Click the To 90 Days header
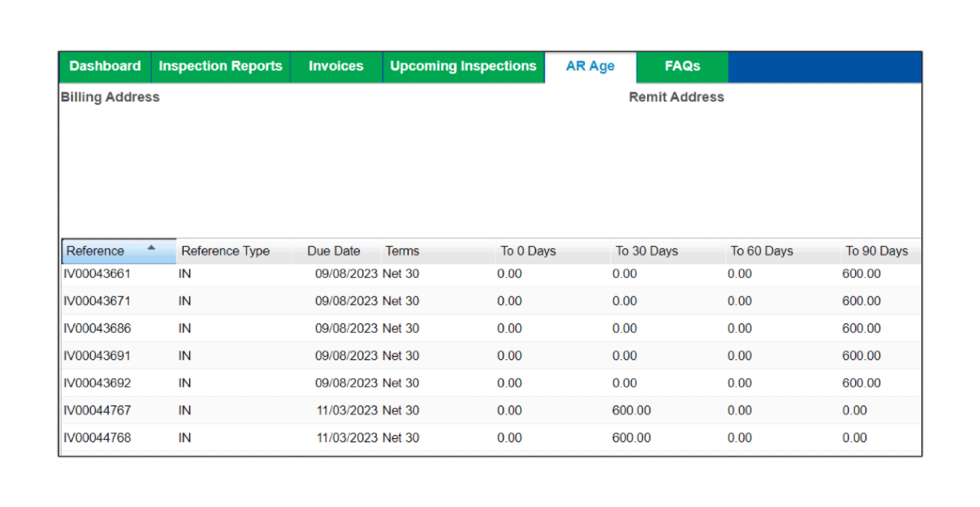Image resolution: width=980 pixels, height=507 pixels. [877, 251]
